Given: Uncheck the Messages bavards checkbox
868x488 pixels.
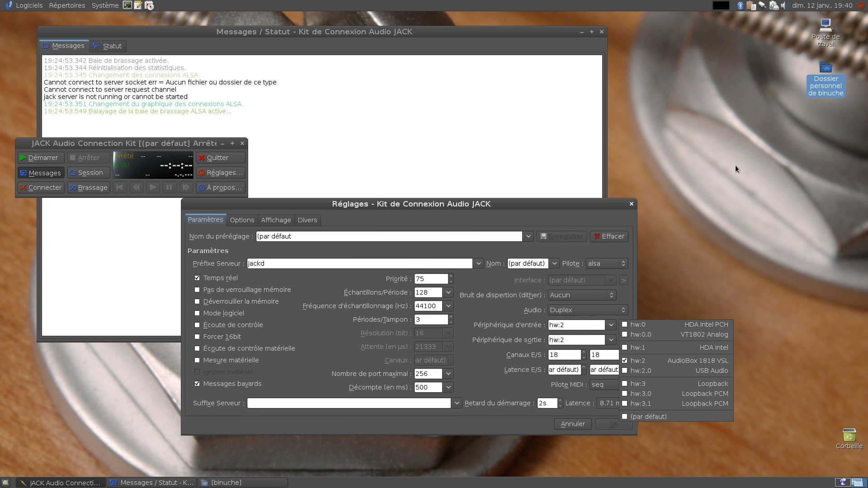Looking at the screenshot, I should pos(197,384).
